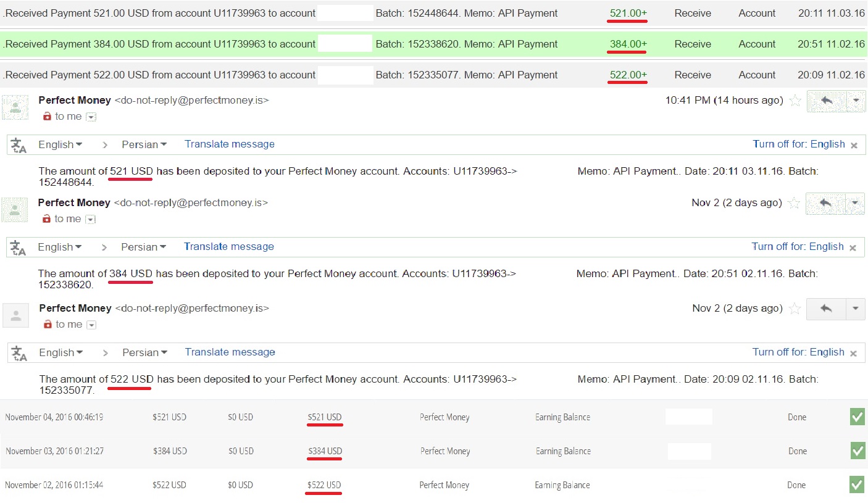
Task: Open more-options arrow beside reply on 384 email
Action: click(x=854, y=203)
